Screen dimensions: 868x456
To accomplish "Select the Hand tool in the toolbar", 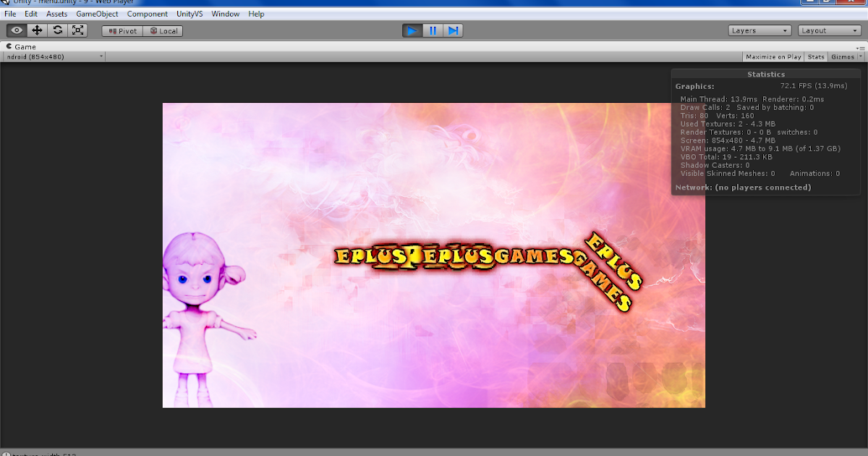I will click(16, 30).
